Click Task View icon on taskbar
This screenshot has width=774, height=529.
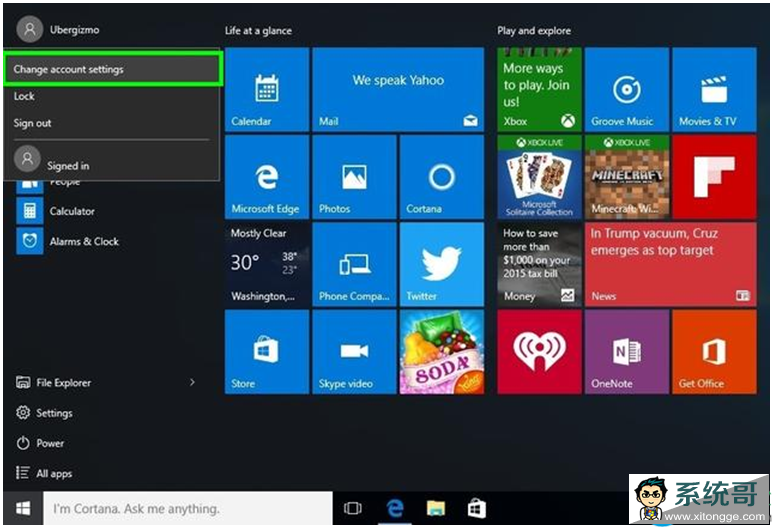[x=352, y=508]
